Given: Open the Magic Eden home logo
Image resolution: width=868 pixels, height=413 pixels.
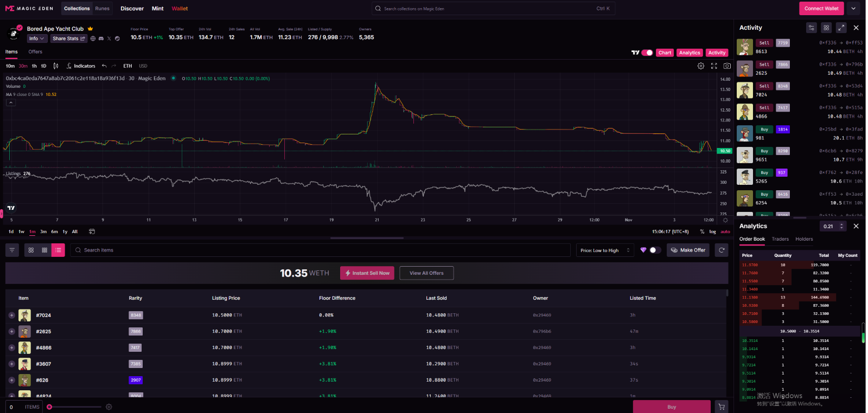Looking at the screenshot, I should pyautogui.click(x=29, y=9).
